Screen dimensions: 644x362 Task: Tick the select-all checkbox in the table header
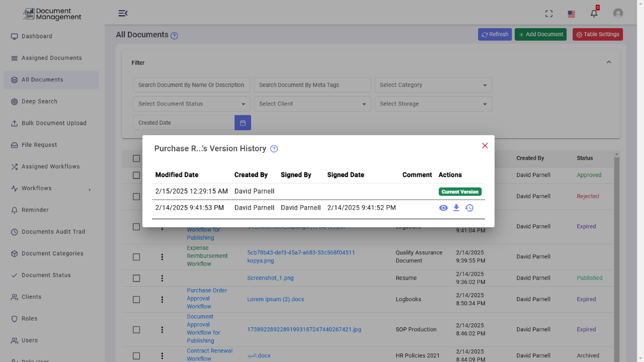pos(136,158)
